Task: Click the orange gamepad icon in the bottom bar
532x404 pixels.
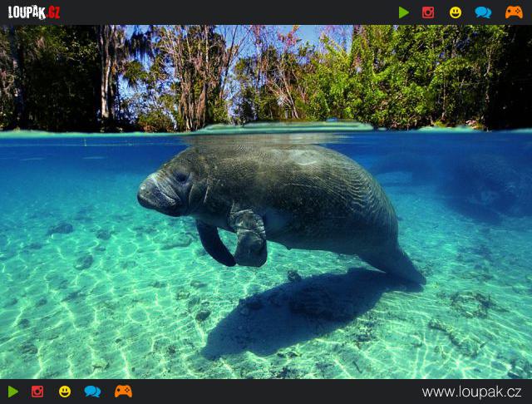Action: pos(123,392)
